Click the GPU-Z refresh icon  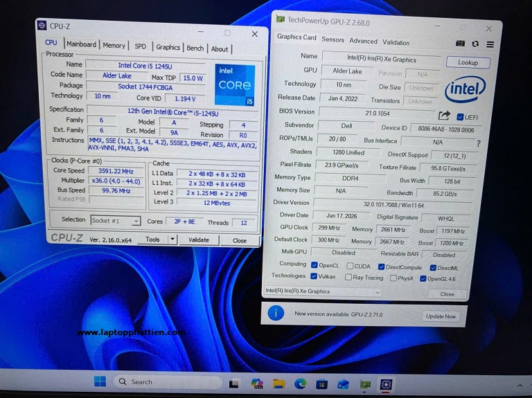[475, 44]
